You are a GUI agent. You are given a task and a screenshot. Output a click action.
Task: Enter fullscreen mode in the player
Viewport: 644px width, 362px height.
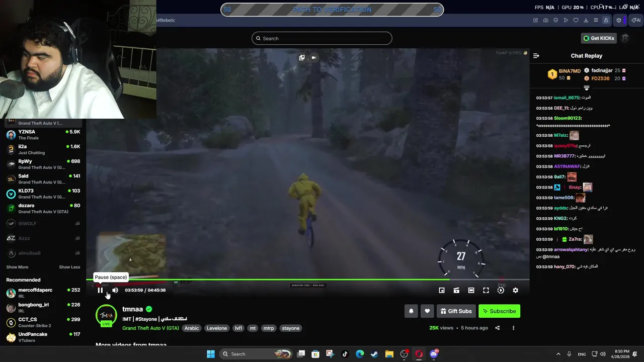click(486, 290)
